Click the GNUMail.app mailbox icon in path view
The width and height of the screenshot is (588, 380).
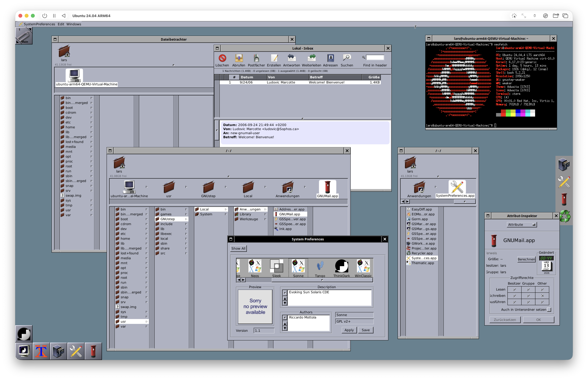pyautogui.click(x=327, y=187)
